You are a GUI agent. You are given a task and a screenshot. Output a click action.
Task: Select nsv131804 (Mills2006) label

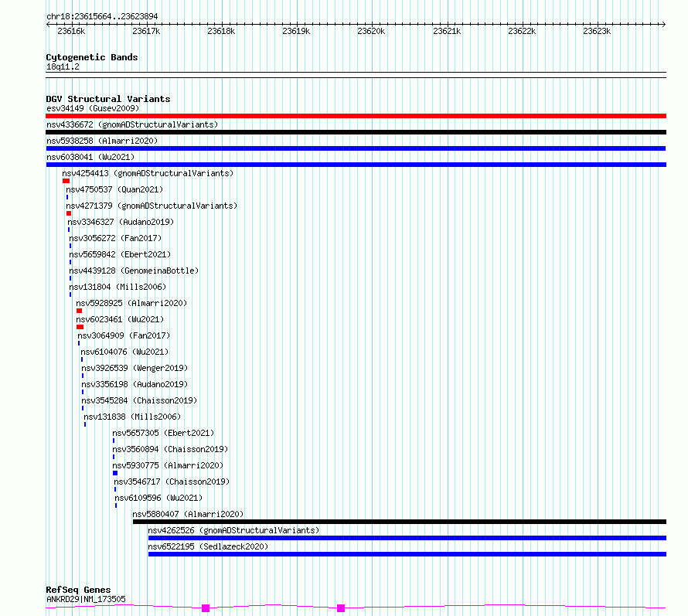pos(118,287)
